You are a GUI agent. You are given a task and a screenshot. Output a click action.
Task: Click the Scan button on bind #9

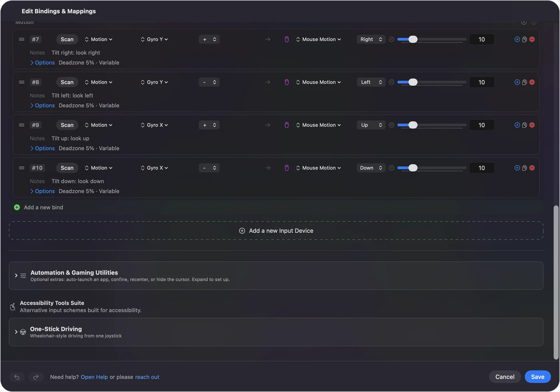click(67, 125)
